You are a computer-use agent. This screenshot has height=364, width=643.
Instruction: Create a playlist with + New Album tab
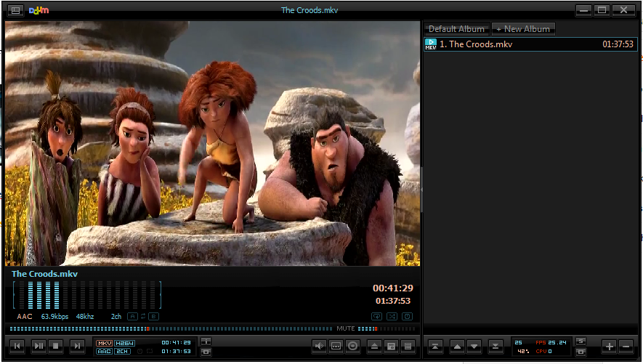pyautogui.click(x=523, y=29)
